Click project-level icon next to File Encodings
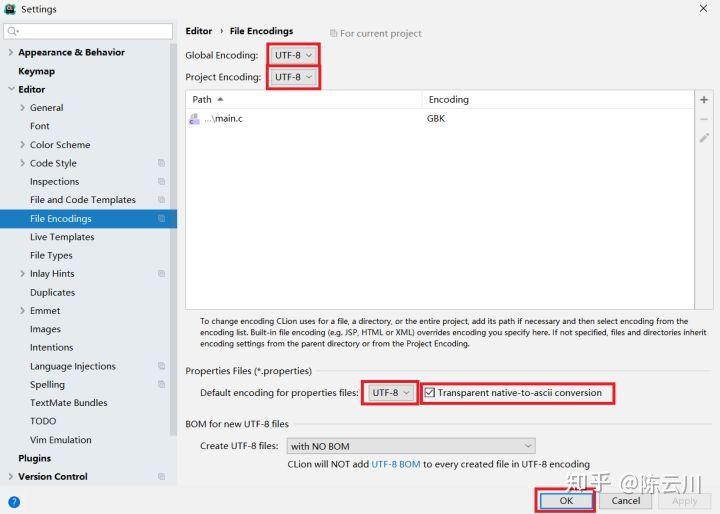Image resolution: width=720 pixels, height=514 pixels. pyautogui.click(x=161, y=218)
